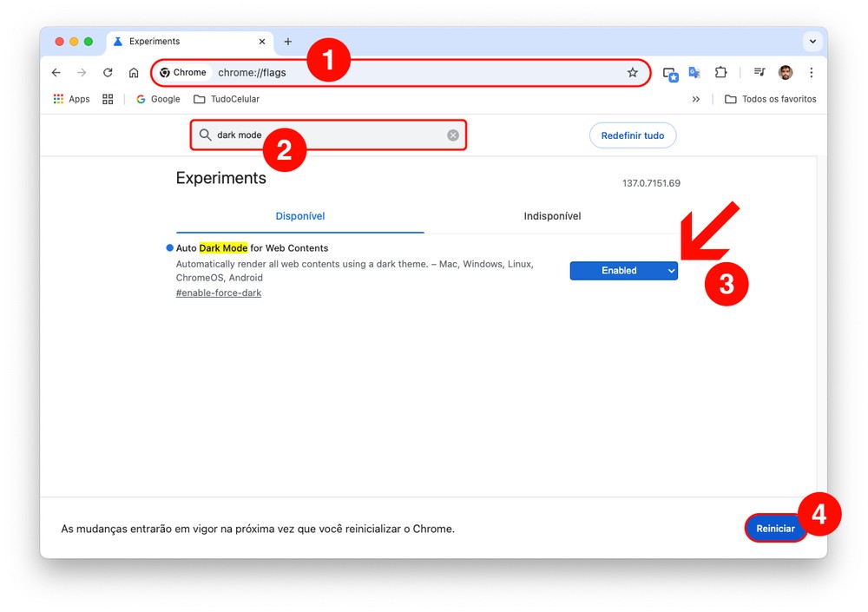The image size is (868, 612).
Task: Clear the dark mode search text
Action: (453, 135)
